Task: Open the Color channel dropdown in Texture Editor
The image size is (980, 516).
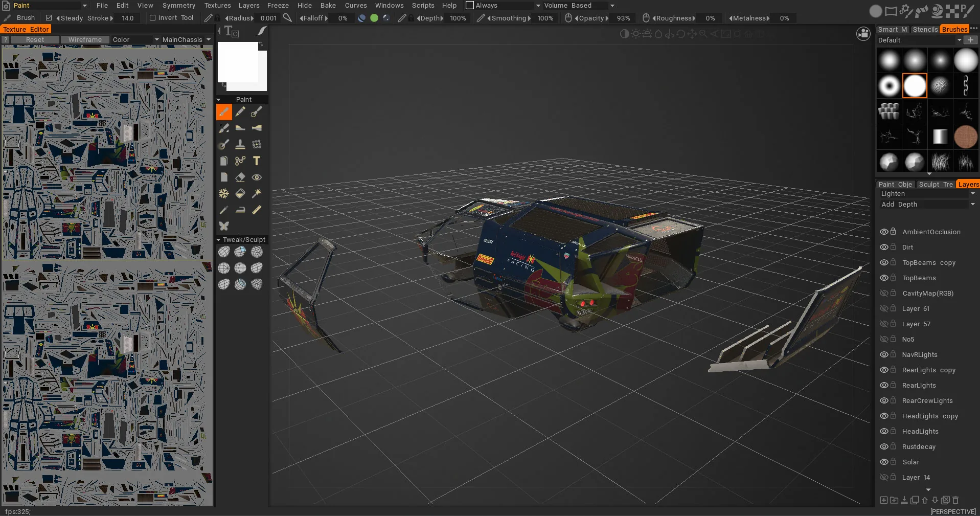Action: 135,39
